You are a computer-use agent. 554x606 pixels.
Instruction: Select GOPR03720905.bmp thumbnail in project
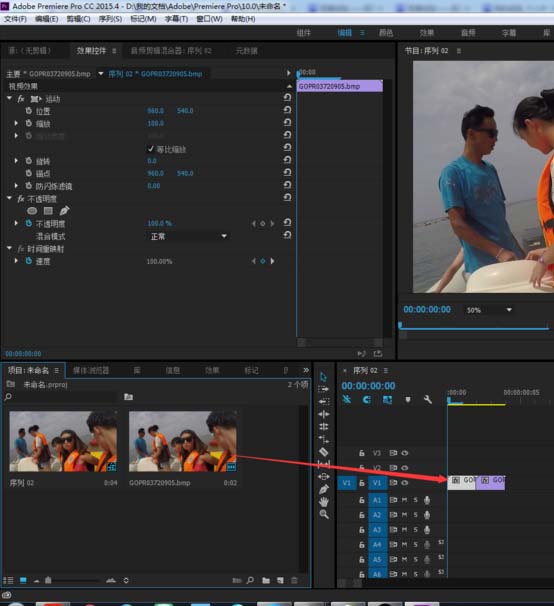point(183,441)
